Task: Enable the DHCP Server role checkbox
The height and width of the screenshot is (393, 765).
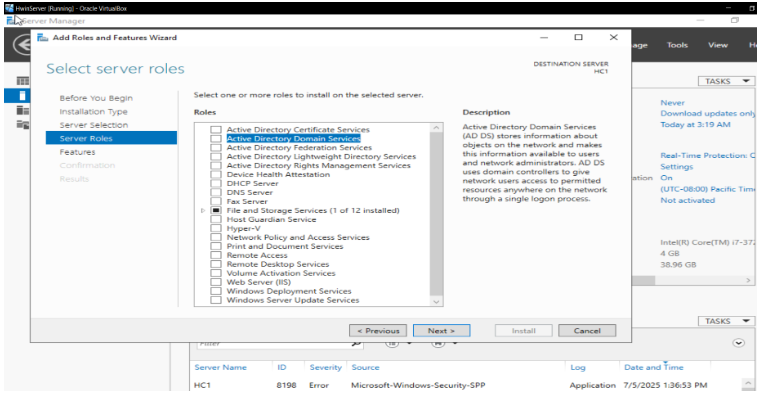Action: (x=216, y=184)
